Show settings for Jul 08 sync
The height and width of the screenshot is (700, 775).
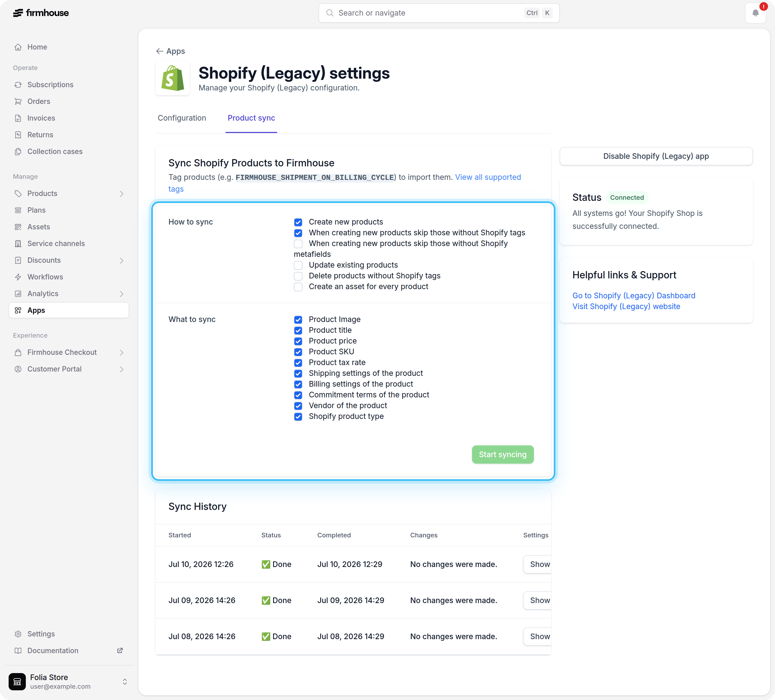click(x=537, y=636)
